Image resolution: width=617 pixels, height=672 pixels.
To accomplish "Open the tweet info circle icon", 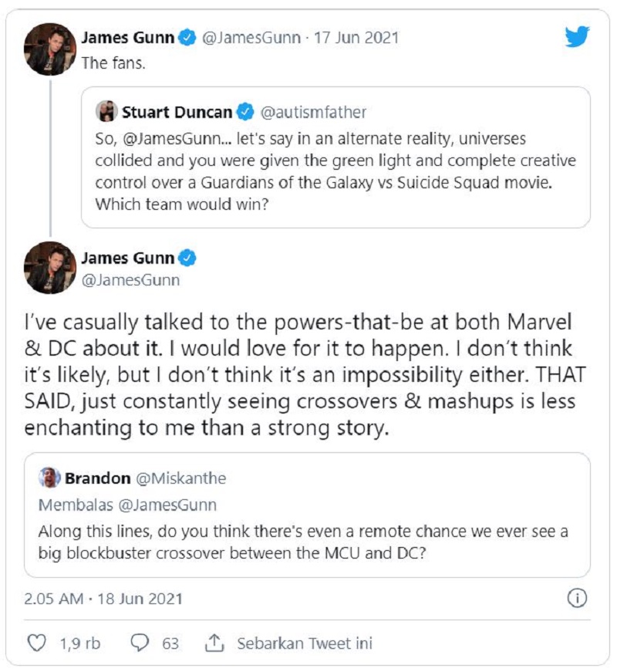I will [x=577, y=598].
